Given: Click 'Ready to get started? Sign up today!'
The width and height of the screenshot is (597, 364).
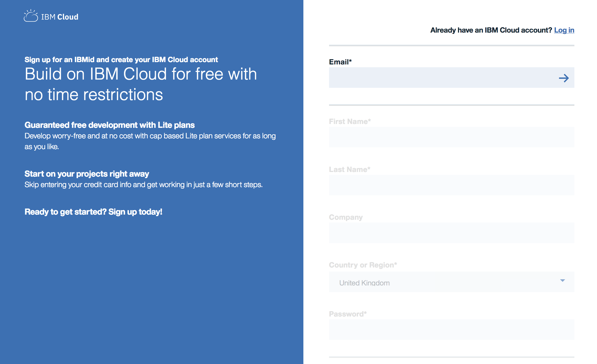Looking at the screenshot, I should click(93, 212).
